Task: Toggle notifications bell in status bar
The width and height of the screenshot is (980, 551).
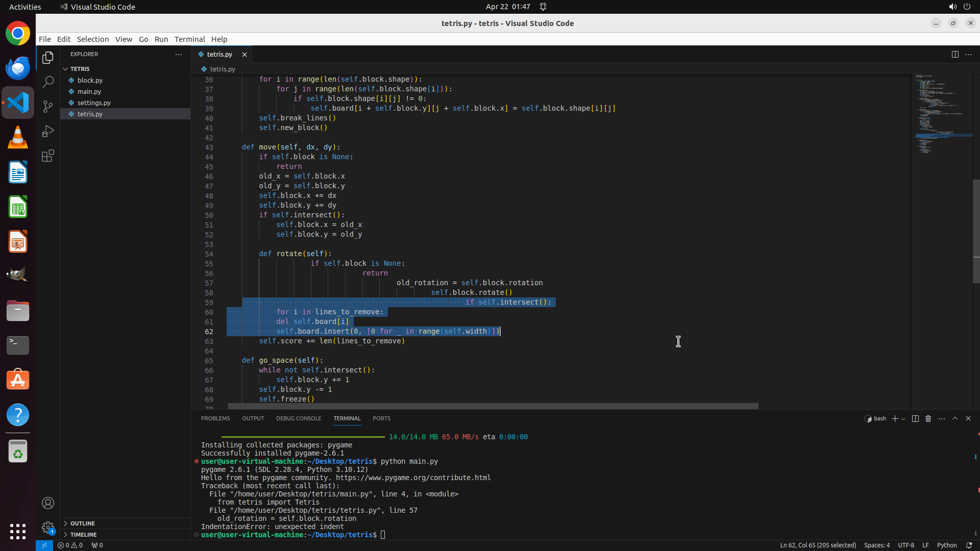Action: tap(969, 545)
